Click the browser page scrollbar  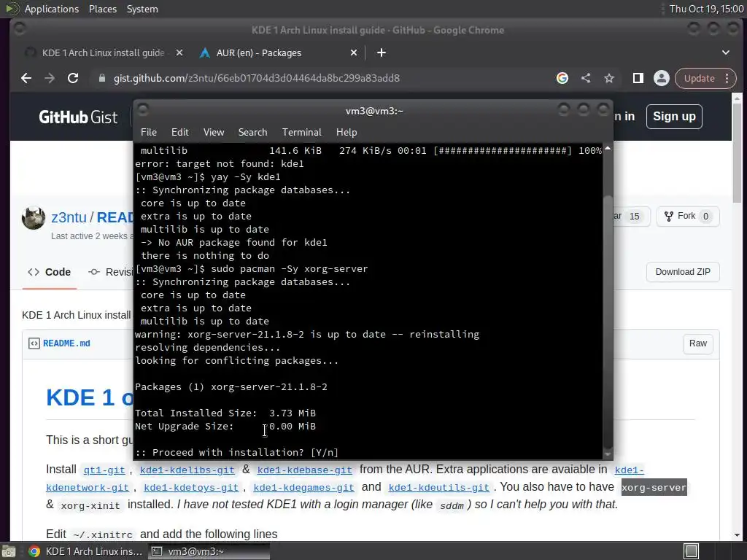[737, 152]
